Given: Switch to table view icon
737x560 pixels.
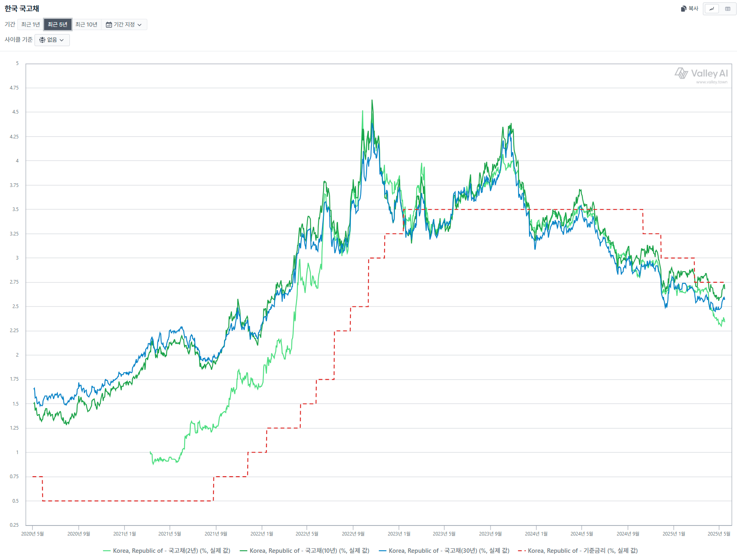Looking at the screenshot, I should pyautogui.click(x=728, y=9).
